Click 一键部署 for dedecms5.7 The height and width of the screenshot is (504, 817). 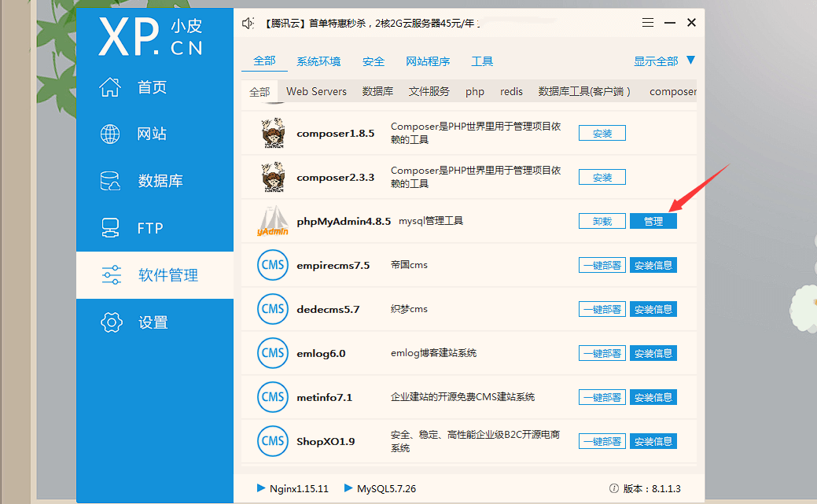point(602,309)
